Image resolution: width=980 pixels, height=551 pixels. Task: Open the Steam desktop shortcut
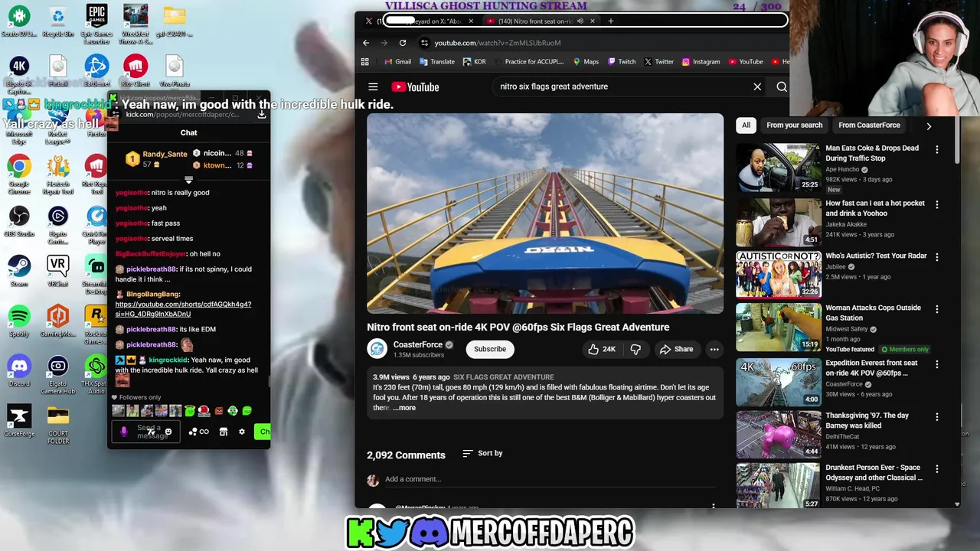tap(19, 270)
